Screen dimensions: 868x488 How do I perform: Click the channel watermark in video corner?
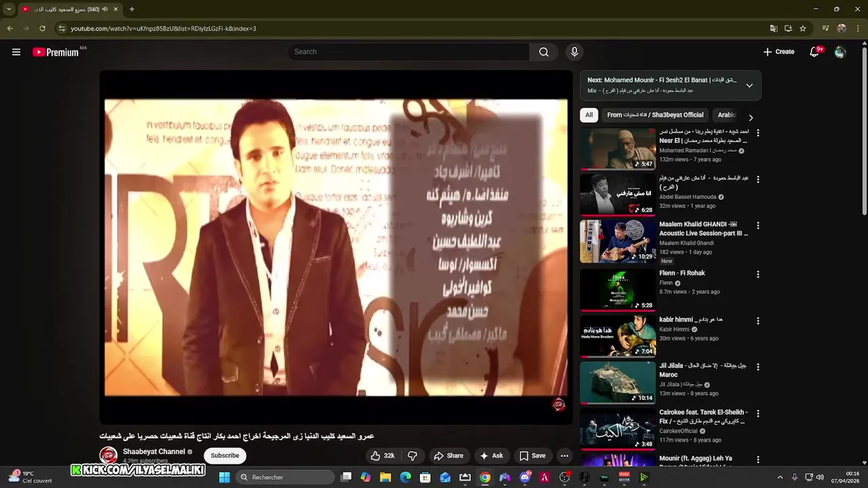559,405
